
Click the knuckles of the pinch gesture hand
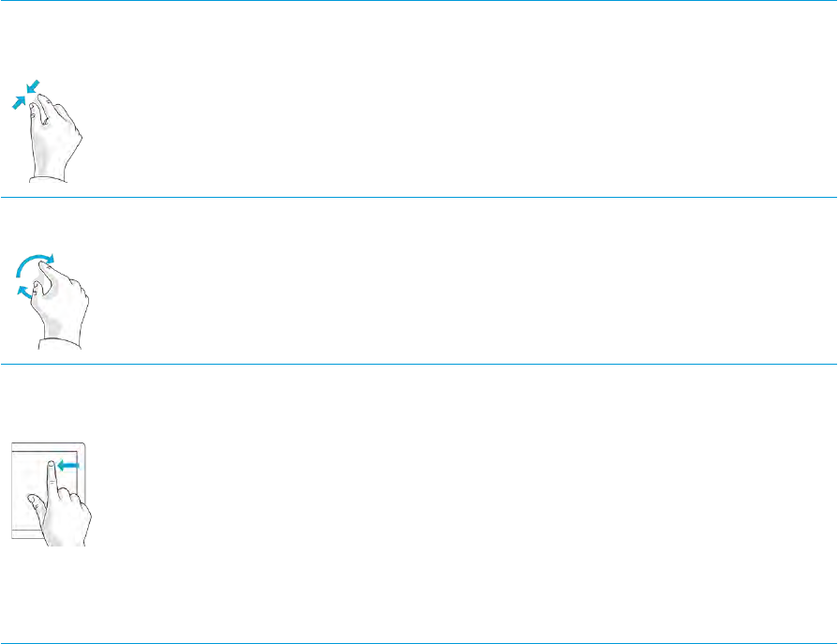coord(64,108)
